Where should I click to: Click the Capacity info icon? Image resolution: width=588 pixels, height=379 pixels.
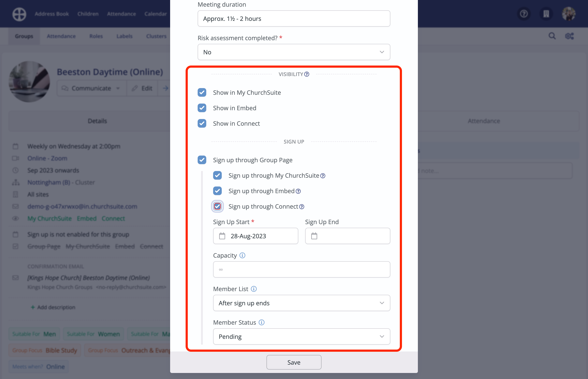[x=242, y=255]
